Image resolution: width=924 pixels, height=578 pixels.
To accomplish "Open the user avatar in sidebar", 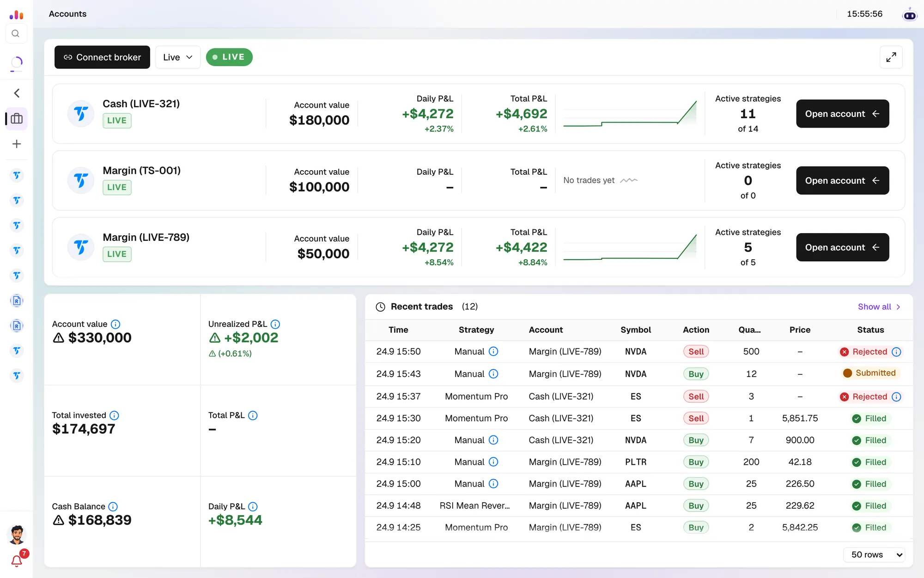I will tap(17, 535).
